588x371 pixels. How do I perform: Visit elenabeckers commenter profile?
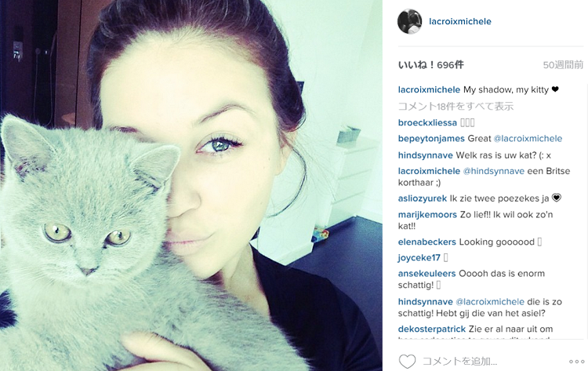tap(427, 242)
